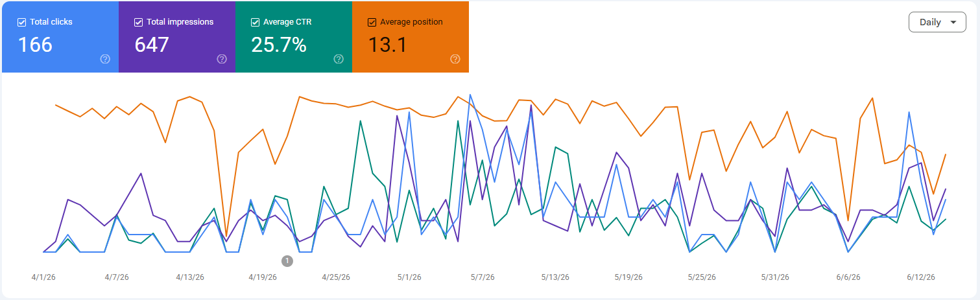
Task: Click the 5/19/26 date axis label
Action: (x=628, y=277)
